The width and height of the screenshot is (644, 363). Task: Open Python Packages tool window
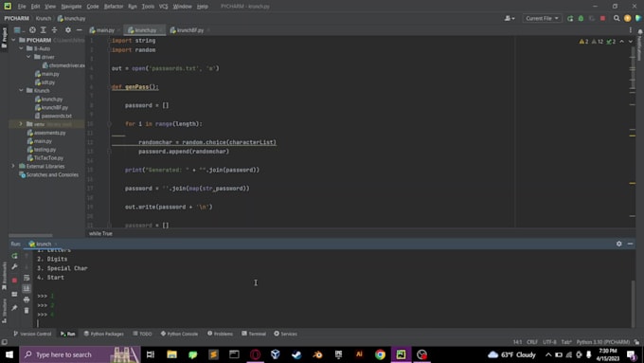click(x=103, y=334)
